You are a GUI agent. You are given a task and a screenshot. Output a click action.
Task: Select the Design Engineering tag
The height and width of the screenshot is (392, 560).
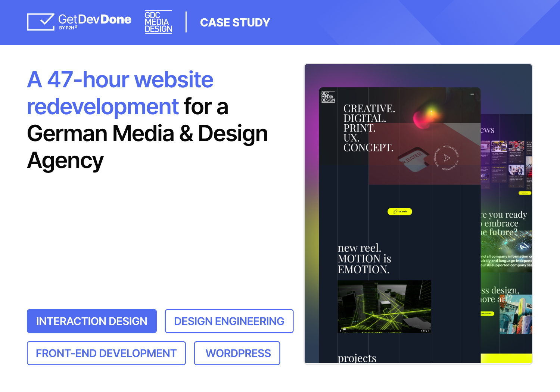tap(229, 321)
